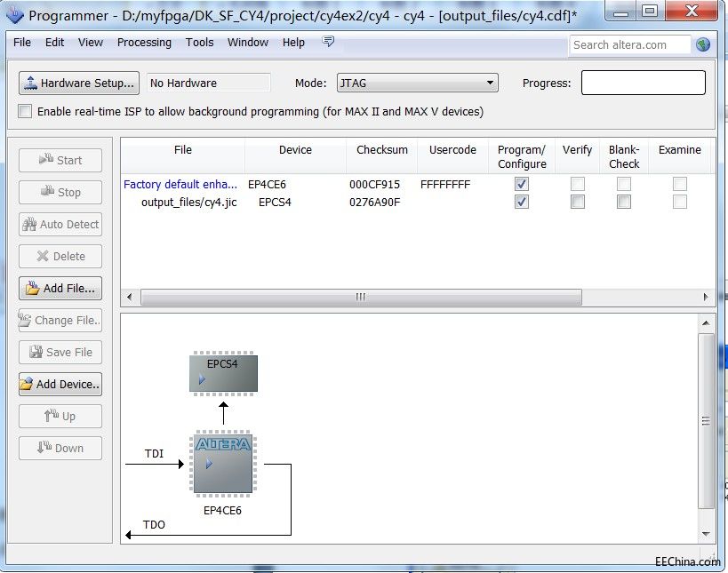This screenshot has width=728, height=573.
Task: Open the Processing menu
Action: [144, 43]
